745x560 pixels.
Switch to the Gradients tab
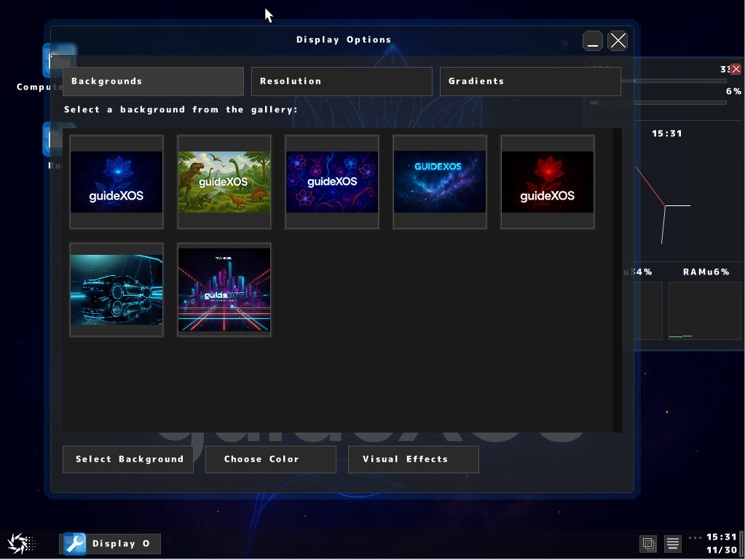[x=529, y=81]
